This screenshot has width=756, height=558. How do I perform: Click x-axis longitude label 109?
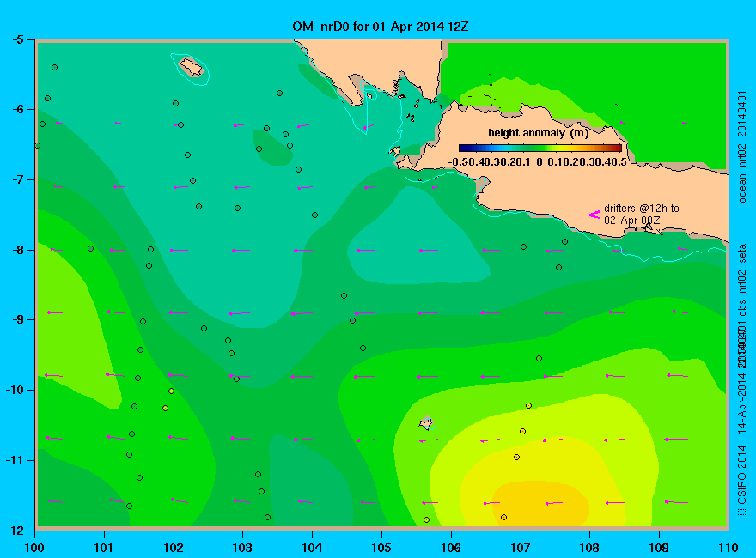pos(659,548)
